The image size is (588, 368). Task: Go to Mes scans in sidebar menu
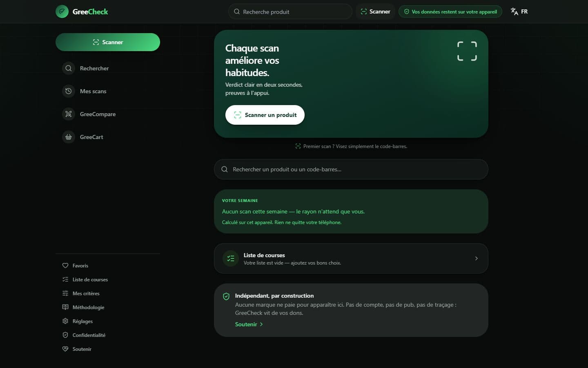coord(108,91)
